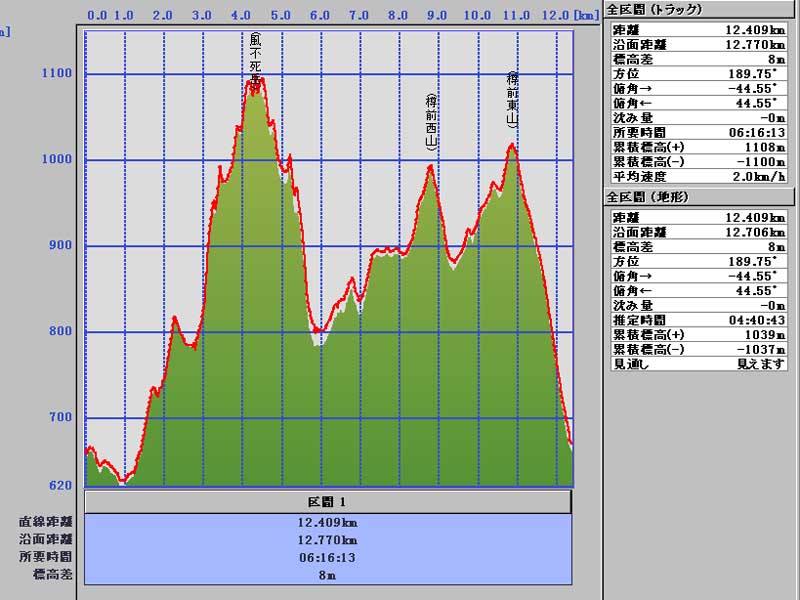Click the 1100 elevation axis label

point(59,73)
